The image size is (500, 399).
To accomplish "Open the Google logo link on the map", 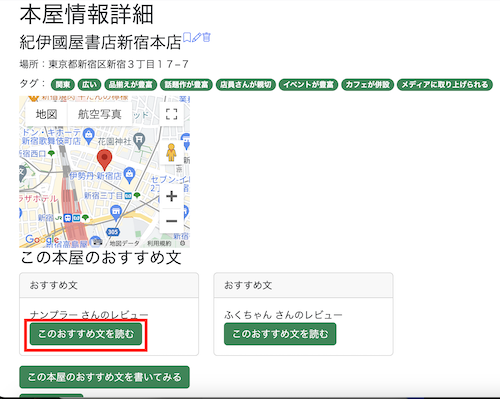I will [x=42, y=239].
